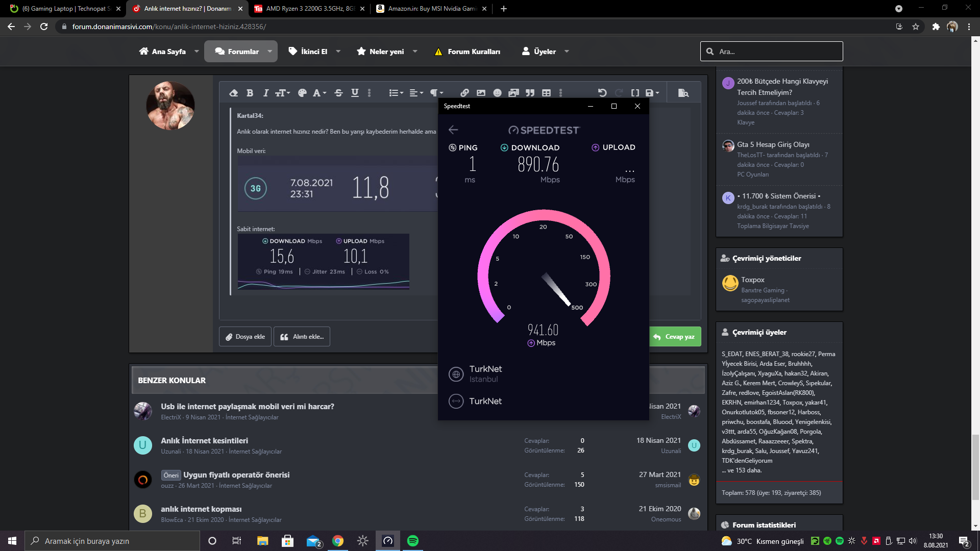Click the Dosya ekle button
The image size is (980, 551).
(245, 337)
